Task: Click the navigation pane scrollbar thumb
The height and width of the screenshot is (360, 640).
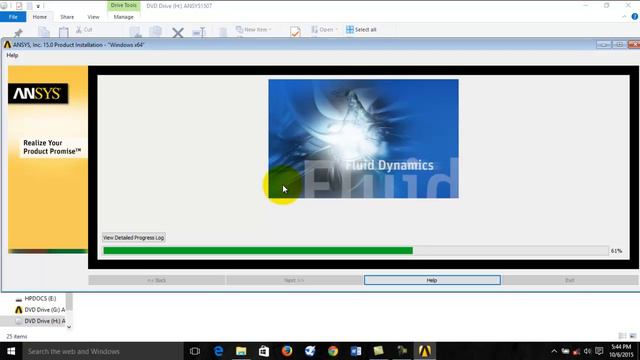Action: tap(69, 302)
